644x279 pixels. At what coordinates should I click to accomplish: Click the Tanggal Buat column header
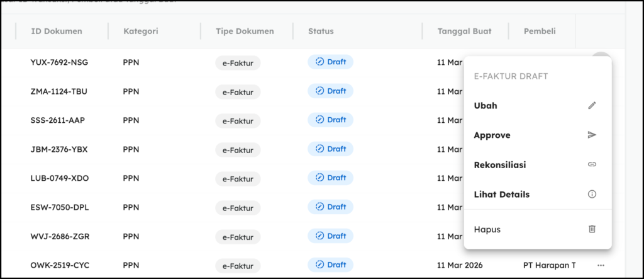click(x=464, y=31)
